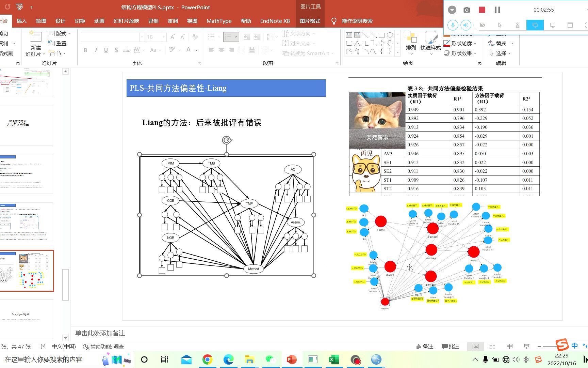The width and height of the screenshot is (588, 368).
Task: Open the Insert (插入) tab
Action: [21, 21]
